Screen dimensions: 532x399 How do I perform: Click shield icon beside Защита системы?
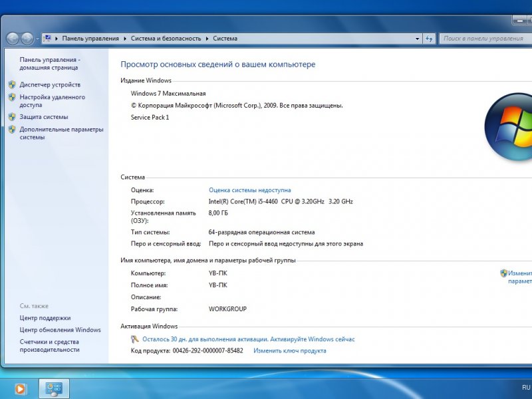tap(12, 117)
